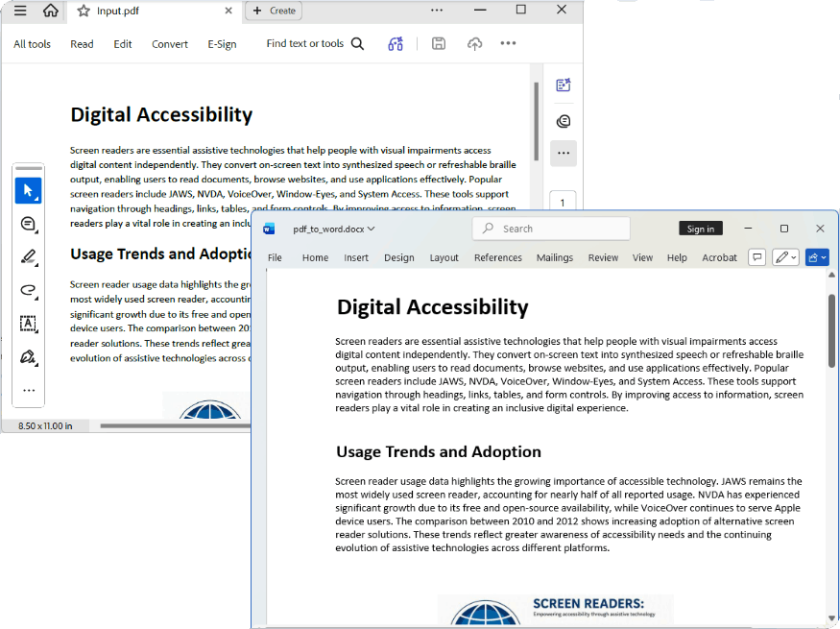
Task: Go to Acrobat Home icon
Action: point(50,11)
